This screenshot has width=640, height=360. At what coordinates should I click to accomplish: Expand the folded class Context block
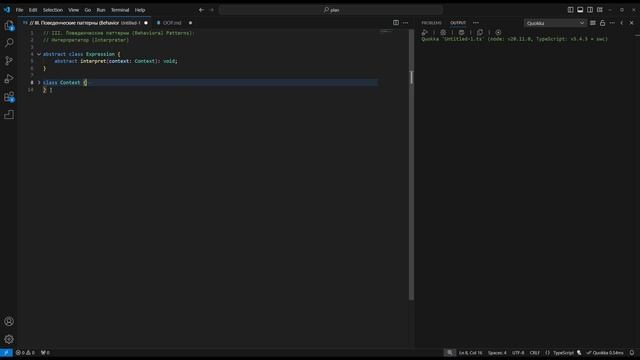39,82
